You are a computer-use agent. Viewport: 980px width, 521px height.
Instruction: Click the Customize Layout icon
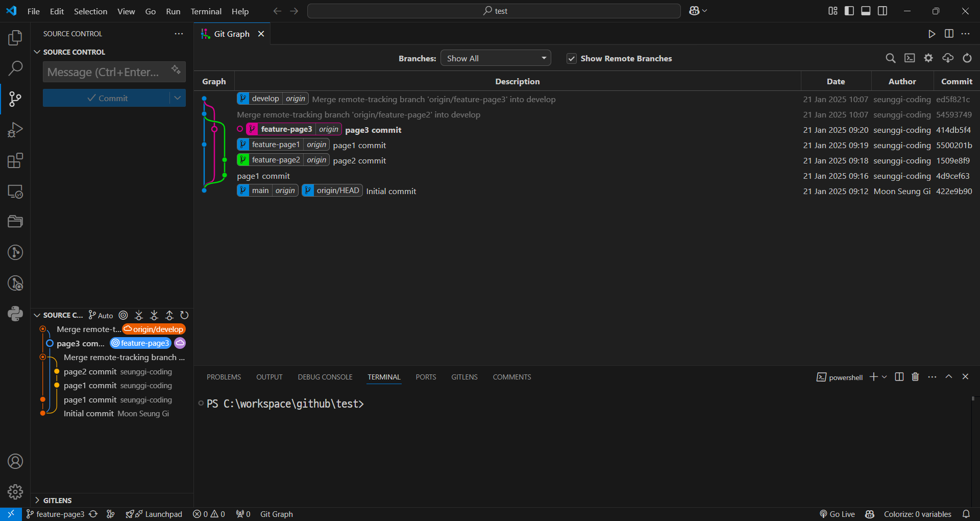pyautogui.click(x=833, y=11)
